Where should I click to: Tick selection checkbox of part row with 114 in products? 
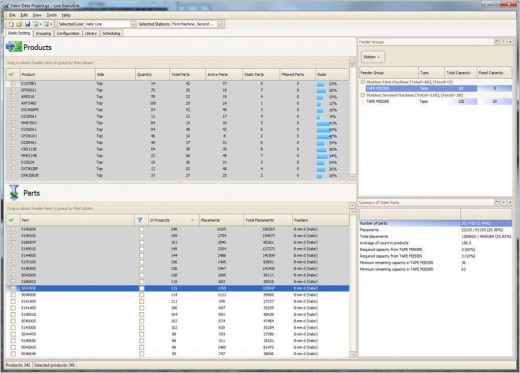click(x=13, y=295)
